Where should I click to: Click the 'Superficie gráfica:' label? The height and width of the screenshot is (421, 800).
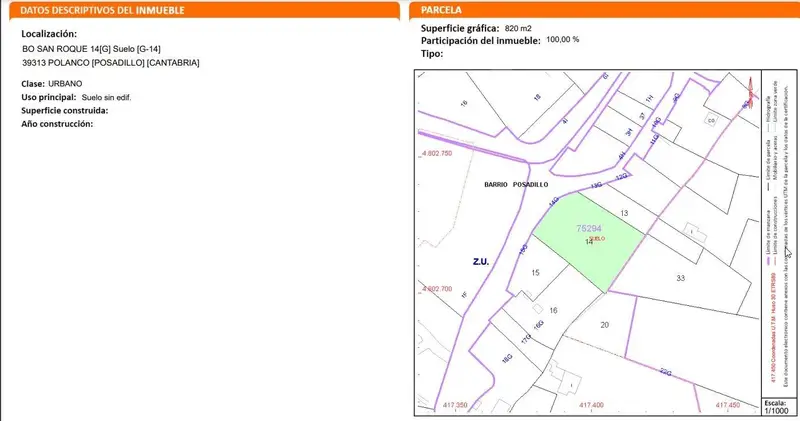click(460, 29)
